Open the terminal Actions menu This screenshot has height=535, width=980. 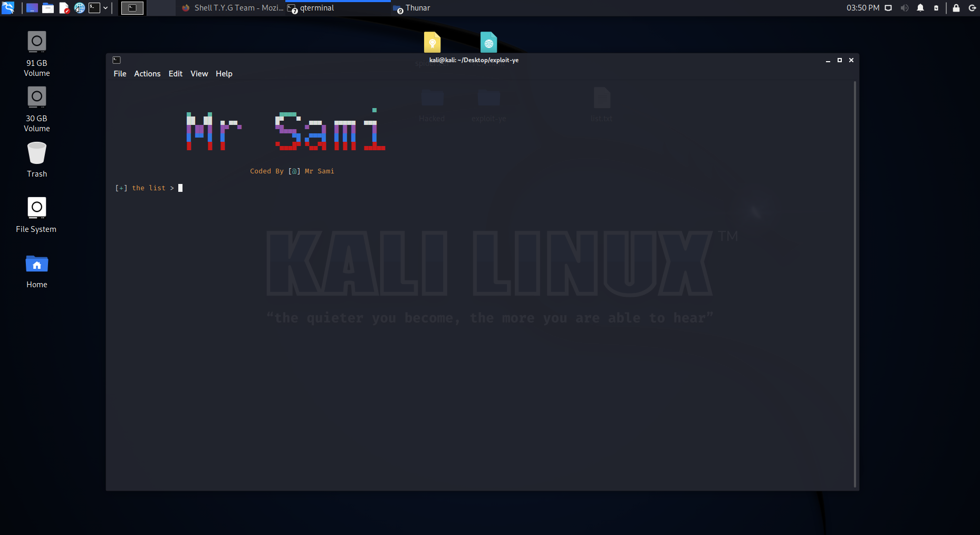tap(147, 74)
